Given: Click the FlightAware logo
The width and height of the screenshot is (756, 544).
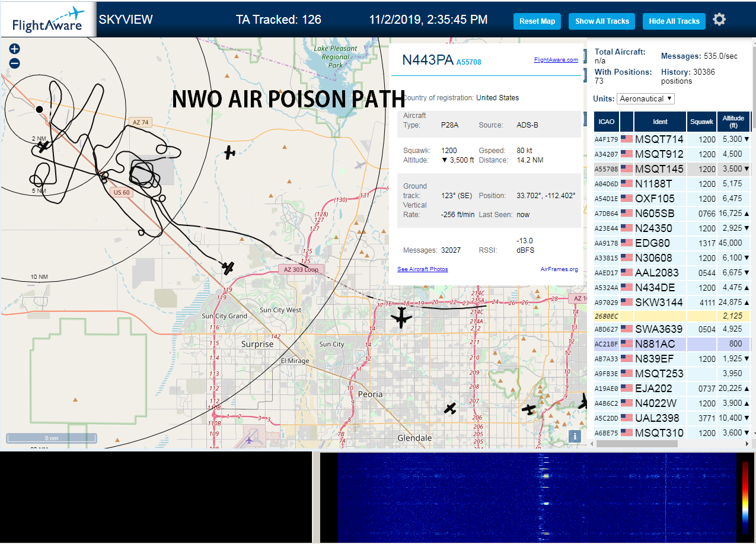Looking at the screenshot, I should pos(48,19).
